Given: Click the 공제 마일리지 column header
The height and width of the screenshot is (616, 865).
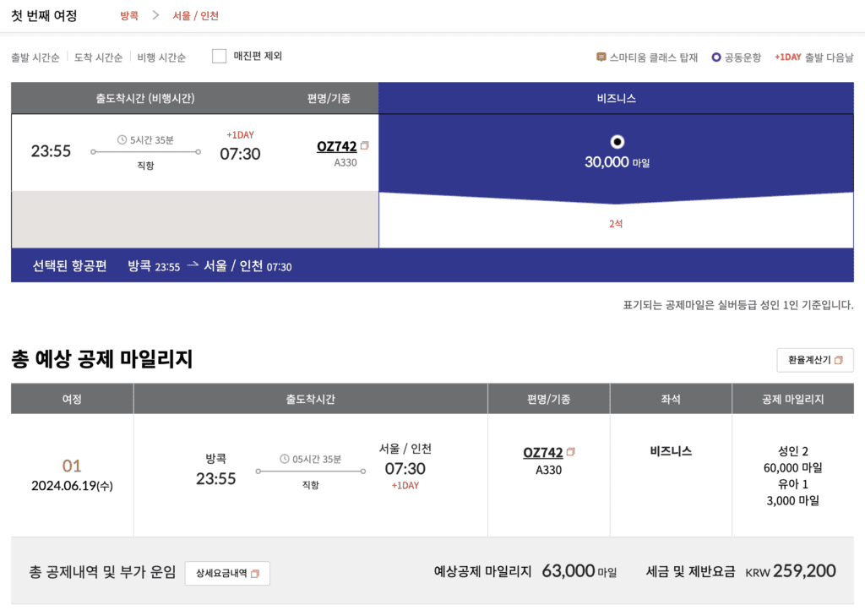Looking at the screenshot, I should coord(792,399).
